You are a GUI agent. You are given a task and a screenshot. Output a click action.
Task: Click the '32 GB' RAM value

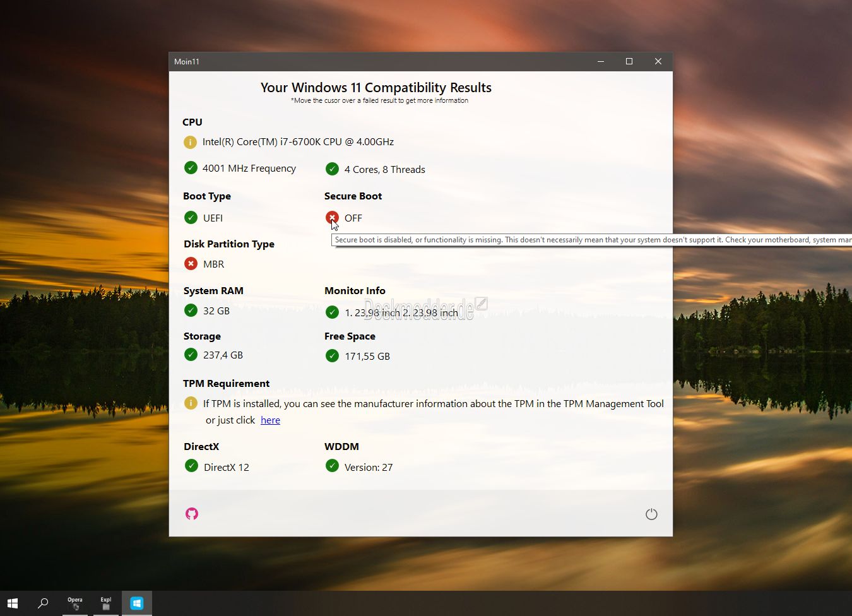[216, 311]
